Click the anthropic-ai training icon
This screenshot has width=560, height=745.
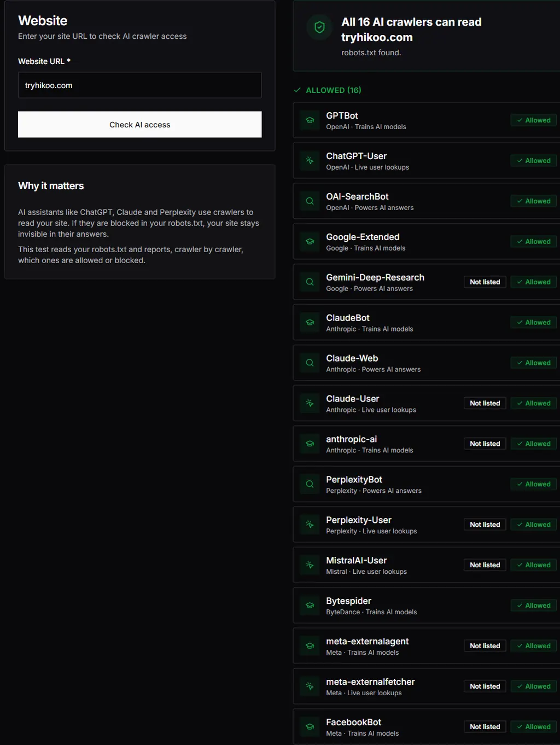coord(310,444)
